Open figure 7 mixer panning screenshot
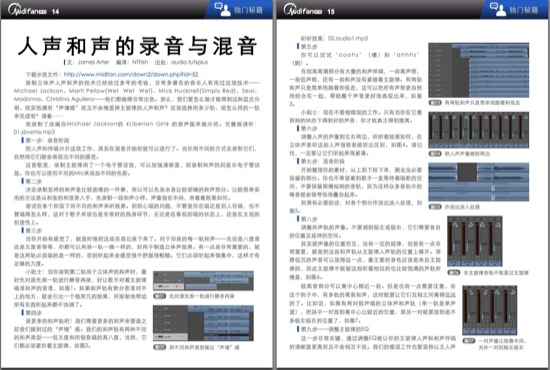This screenshot has width=550, height=370. coord(490,310)
